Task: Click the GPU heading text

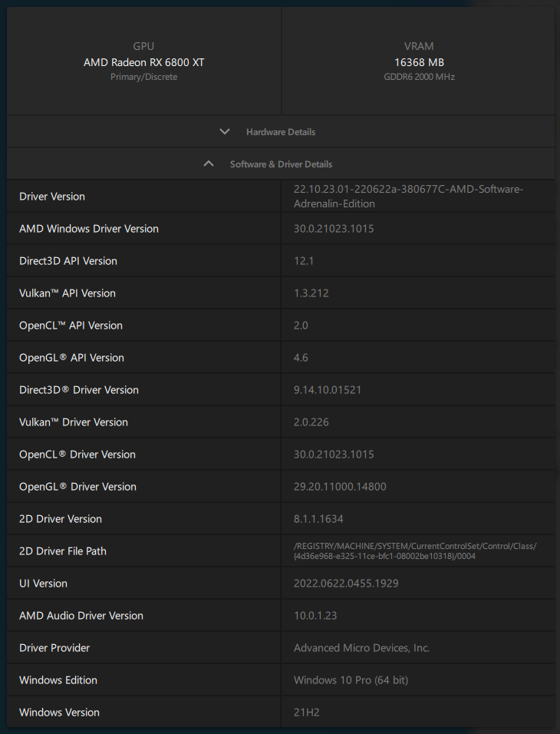Action: coord(143,46)
